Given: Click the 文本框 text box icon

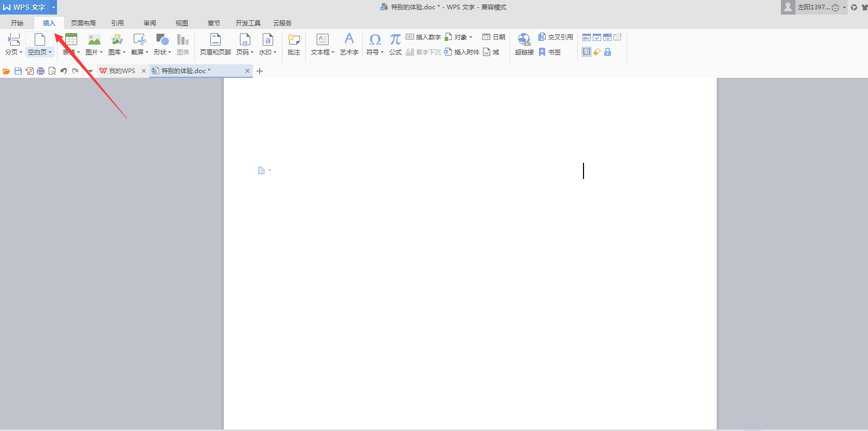Looking at the screenshot, I should 322,39.
